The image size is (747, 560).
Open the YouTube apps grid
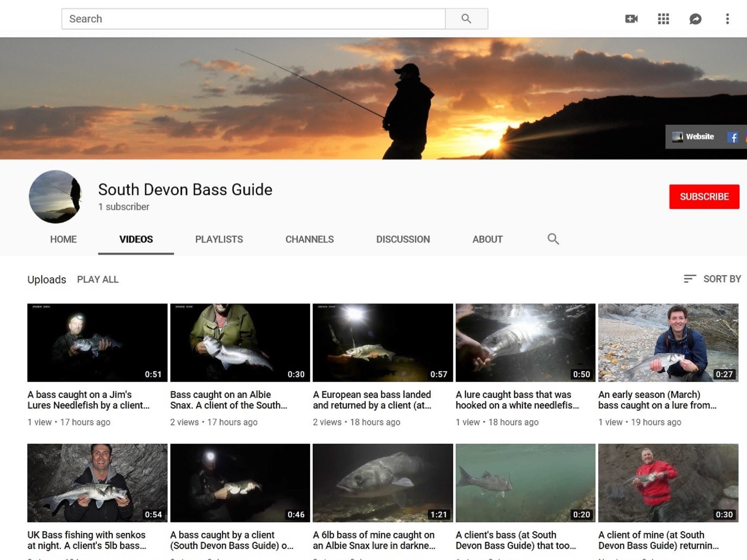[x=663, y=18]
